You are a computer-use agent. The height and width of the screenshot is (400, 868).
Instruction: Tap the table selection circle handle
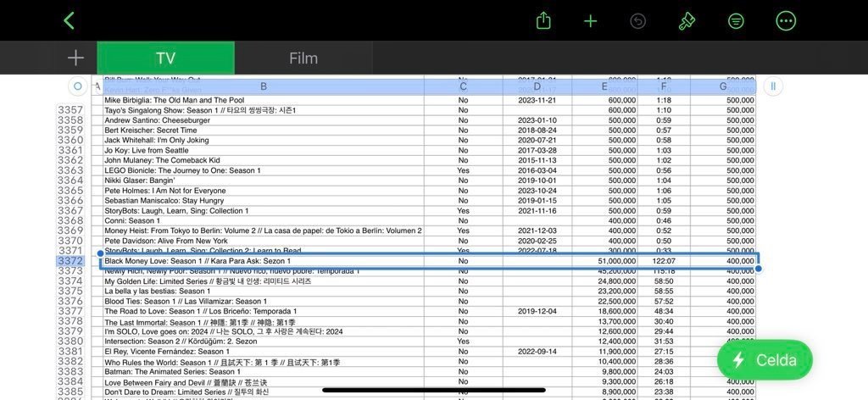click(x=78, y=86)
